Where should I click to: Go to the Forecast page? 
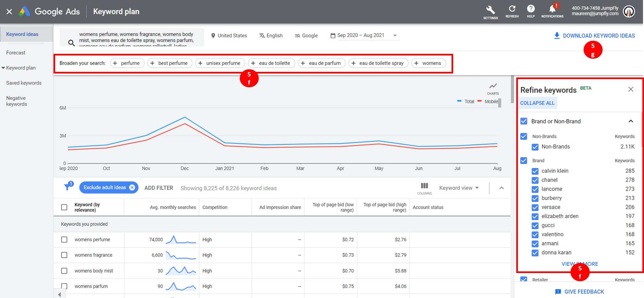point(15,53)
